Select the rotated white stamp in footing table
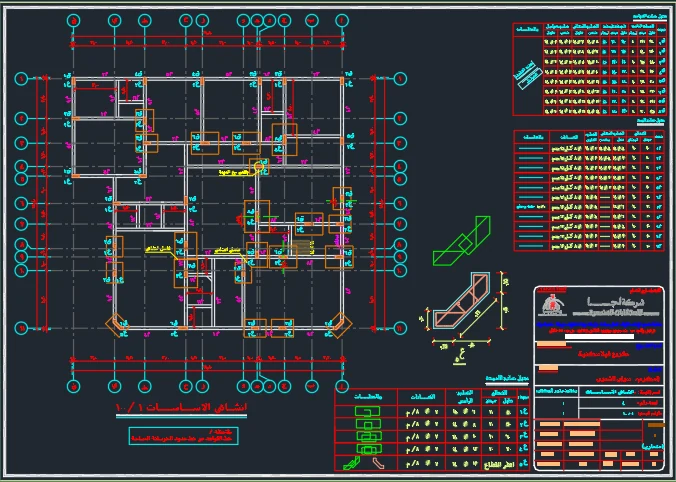This screenshot has height=482, width=676. (x=527, y=75)
